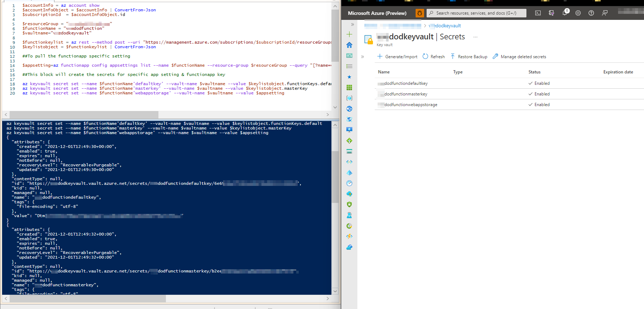This screenshot has width=644, height=309.
Task: Click Microsoft Azure (Preview) brand link
Action: [x=377, y=13]
